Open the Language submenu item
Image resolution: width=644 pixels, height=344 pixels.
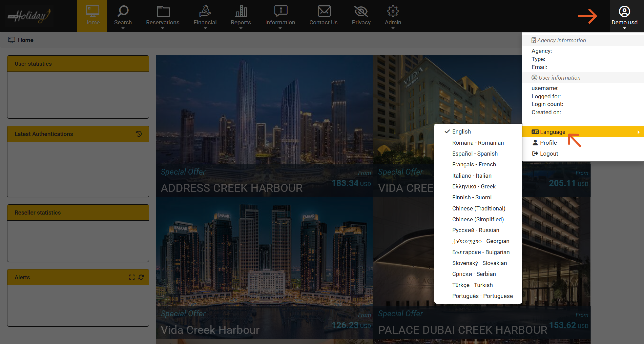[552, 132]
